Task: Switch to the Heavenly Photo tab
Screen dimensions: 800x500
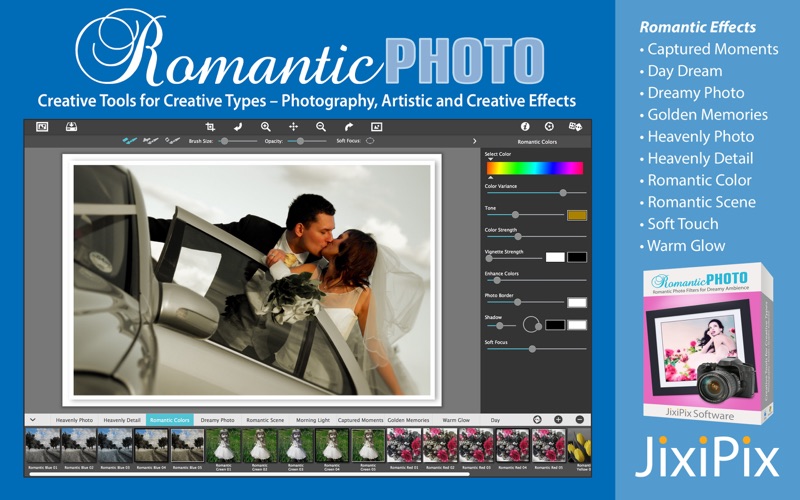Action: point(74,420)
